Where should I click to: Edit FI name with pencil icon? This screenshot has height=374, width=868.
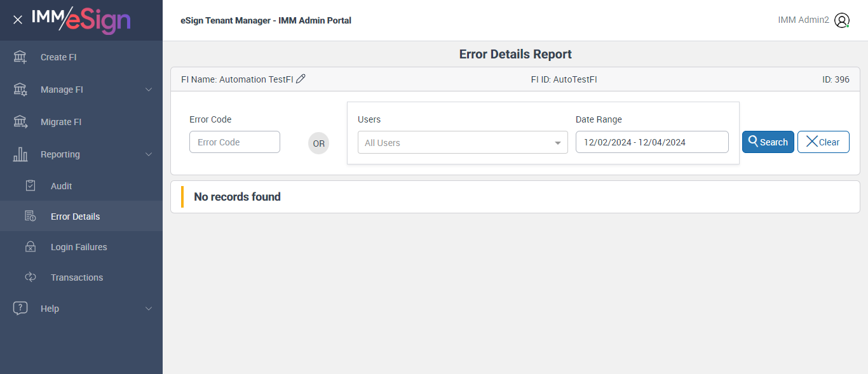tap(301, 79)
